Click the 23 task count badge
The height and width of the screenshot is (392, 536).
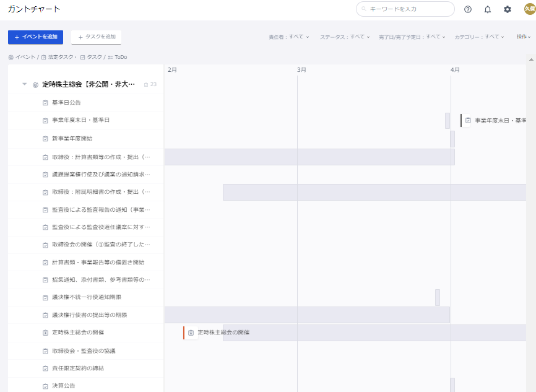(x=150, y=84)
